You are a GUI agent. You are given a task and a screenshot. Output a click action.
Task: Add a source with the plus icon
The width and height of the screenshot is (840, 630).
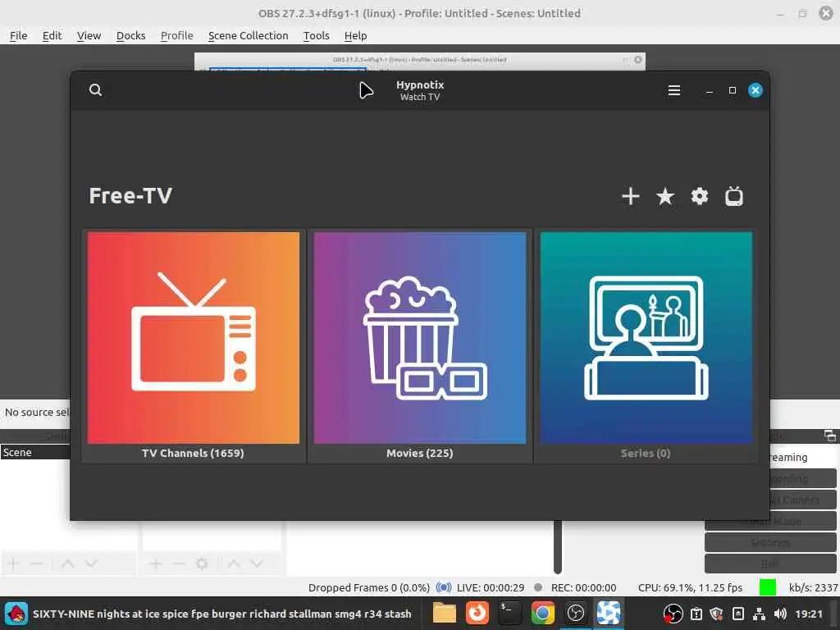155,564
